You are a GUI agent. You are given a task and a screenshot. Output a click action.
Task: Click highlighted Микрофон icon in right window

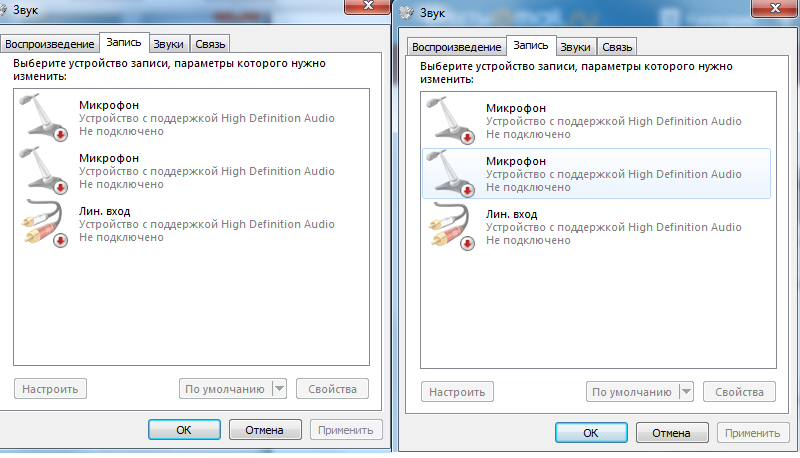coord(451,173)
